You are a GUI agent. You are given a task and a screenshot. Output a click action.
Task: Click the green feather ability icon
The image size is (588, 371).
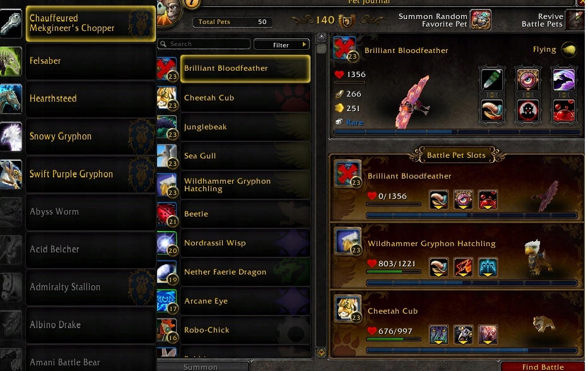[x=491, y=79]
